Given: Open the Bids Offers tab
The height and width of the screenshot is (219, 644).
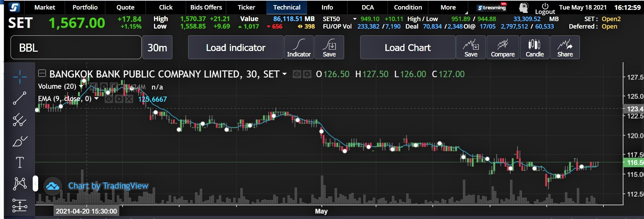Looking at the screenshot, I should [206, 7].
